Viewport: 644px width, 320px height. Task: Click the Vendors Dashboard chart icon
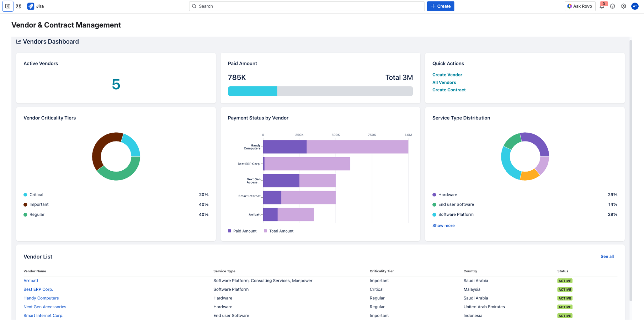tap(18, 42)
